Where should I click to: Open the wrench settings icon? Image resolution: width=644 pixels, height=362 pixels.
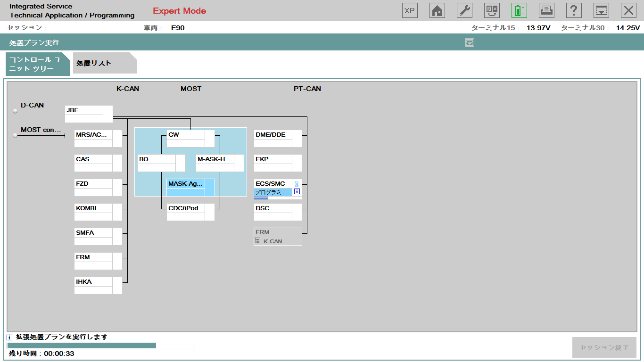click(x=464, y=10)
